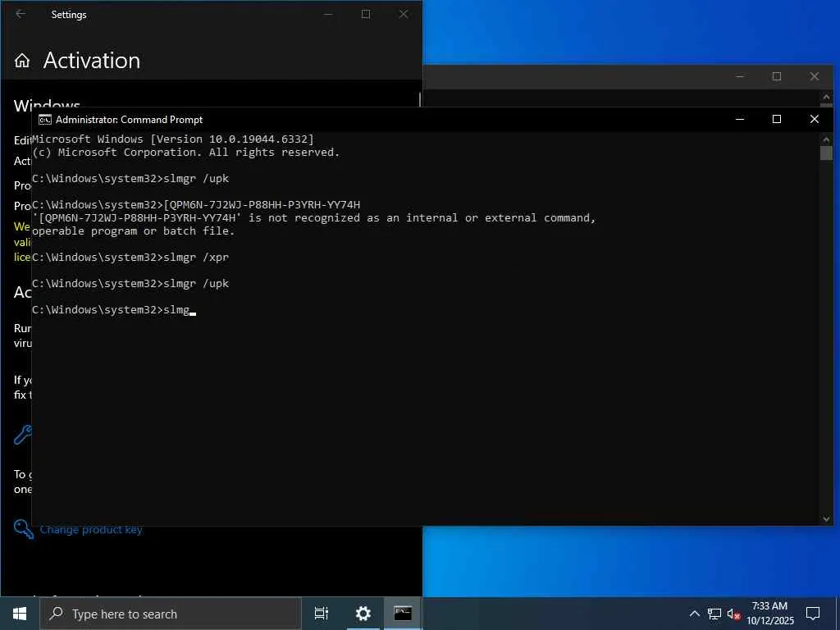The height and width of the screenshot is (630, 840).
Task: Go back using Settings back arrow
Action: 21,14
